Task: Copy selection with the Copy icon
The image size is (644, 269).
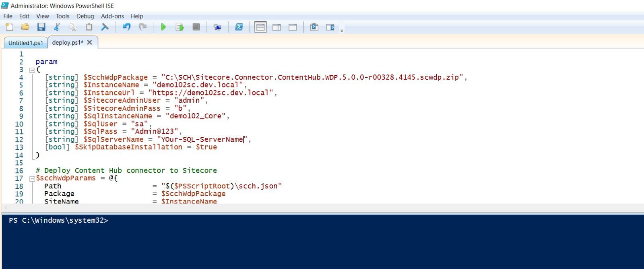Action: pyautogui.click(x=73, y=27)
